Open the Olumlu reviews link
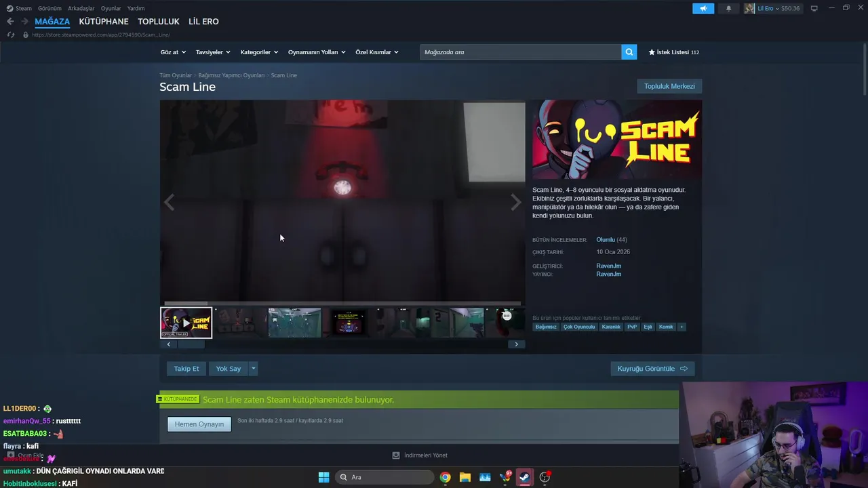The width and height of the screenshot is (868, 488). pos(606,240)
